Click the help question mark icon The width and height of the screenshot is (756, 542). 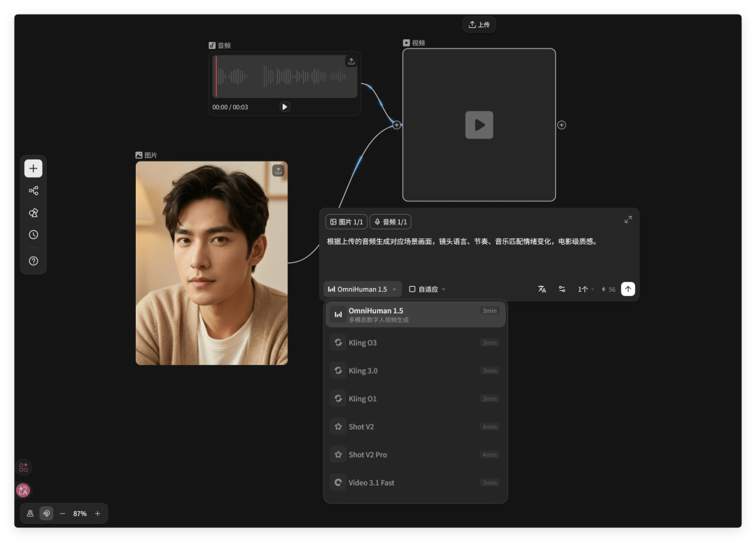(x=33, y=261)
